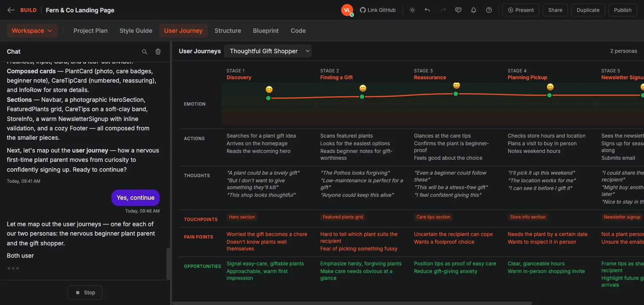The image size is (644, 305).
Task: Toggle the light/dark theme icon
Action: [412, 10]
